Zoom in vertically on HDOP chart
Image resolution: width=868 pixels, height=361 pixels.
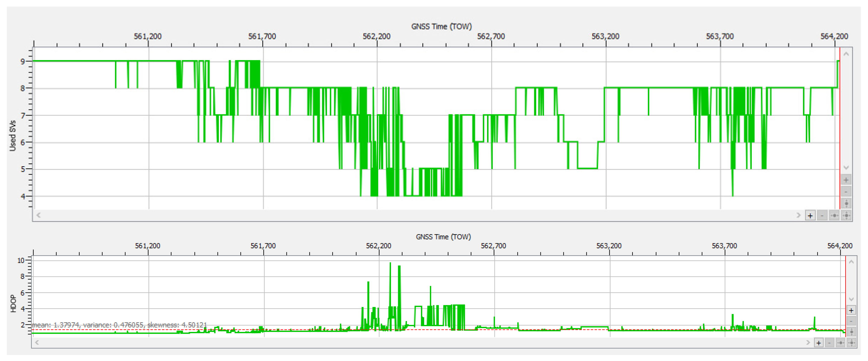[852, 310]
